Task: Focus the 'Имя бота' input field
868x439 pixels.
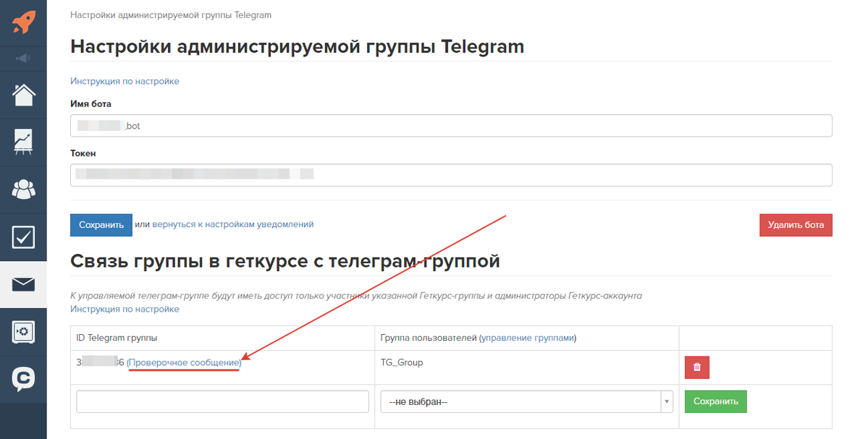Action: pyautogui.click(x=451, y=126)
